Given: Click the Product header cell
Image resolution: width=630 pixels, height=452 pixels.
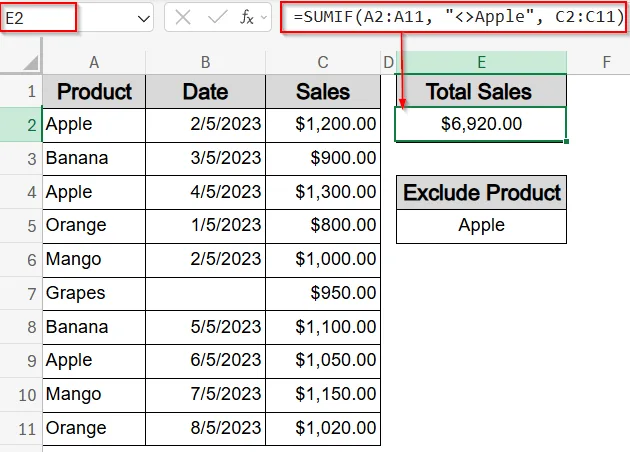Looking at the screenshot, I should click(94, 91).
